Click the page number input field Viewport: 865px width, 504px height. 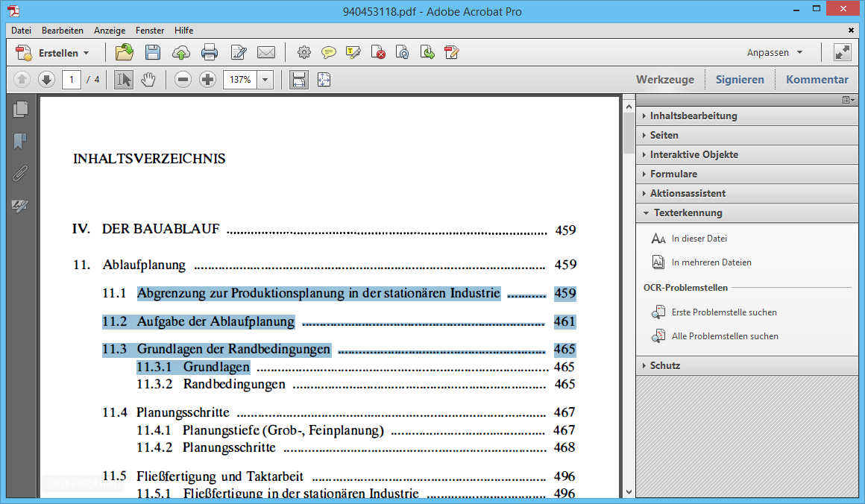tap(72, 80)
